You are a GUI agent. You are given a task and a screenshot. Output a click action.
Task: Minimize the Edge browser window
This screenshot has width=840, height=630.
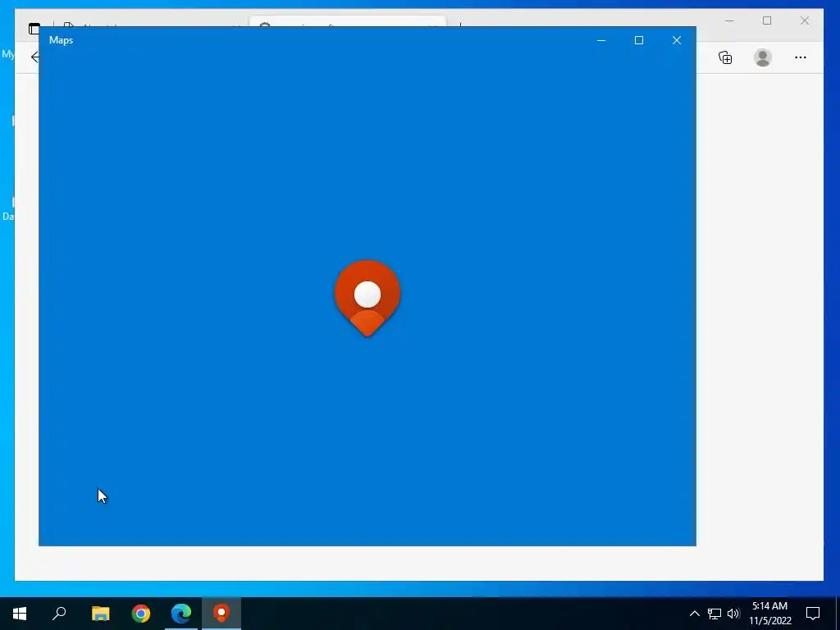[x=729, y=21]
